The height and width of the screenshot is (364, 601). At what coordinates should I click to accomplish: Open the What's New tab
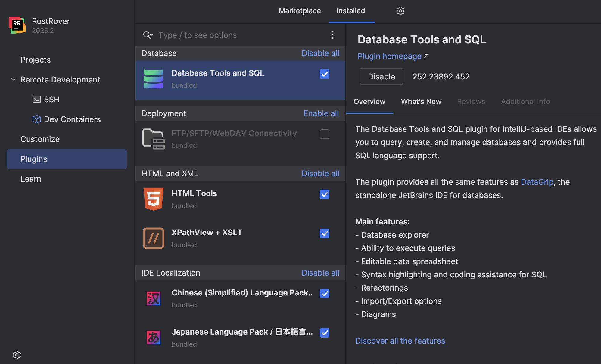[x=421, y=102]
